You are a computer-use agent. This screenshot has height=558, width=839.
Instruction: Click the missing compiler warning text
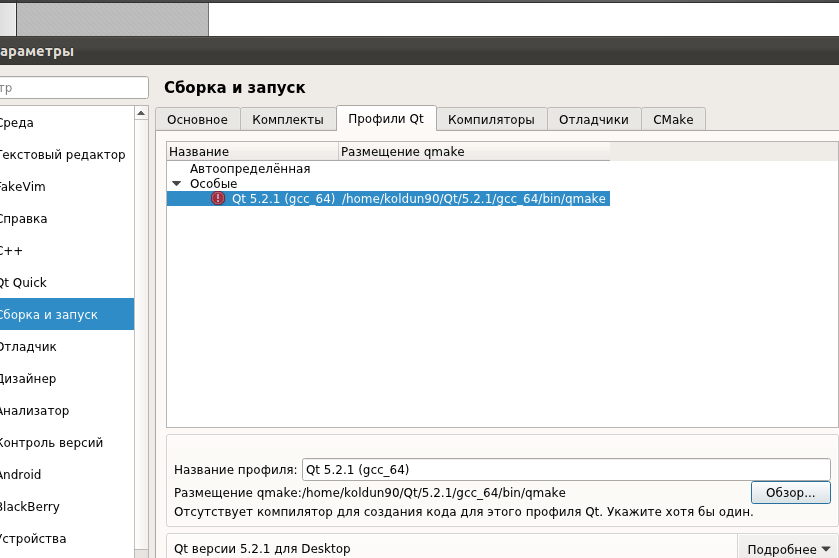coord(463,512)
